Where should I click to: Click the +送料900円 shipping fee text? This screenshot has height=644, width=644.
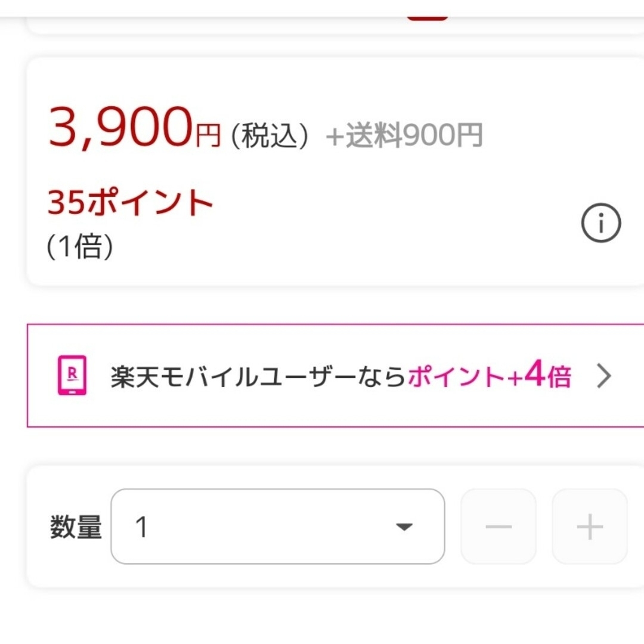pyautogui.click(x=404, y=135)
